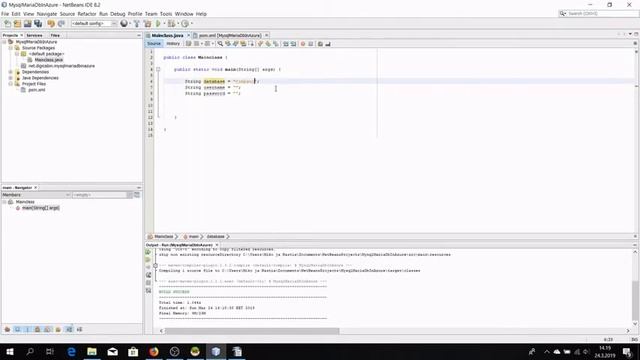Open the Refactor menu

pos(87,14)
